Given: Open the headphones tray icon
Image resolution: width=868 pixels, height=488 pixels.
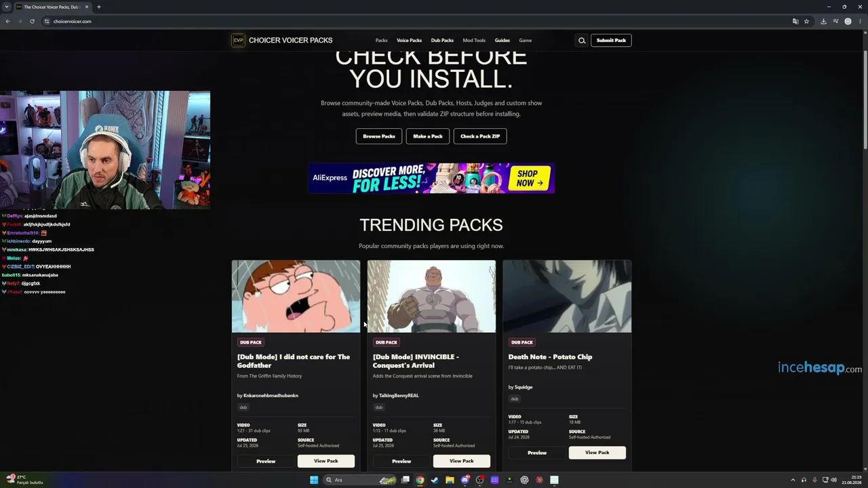Looking at the screenshot, I should [x=804, y=480].
